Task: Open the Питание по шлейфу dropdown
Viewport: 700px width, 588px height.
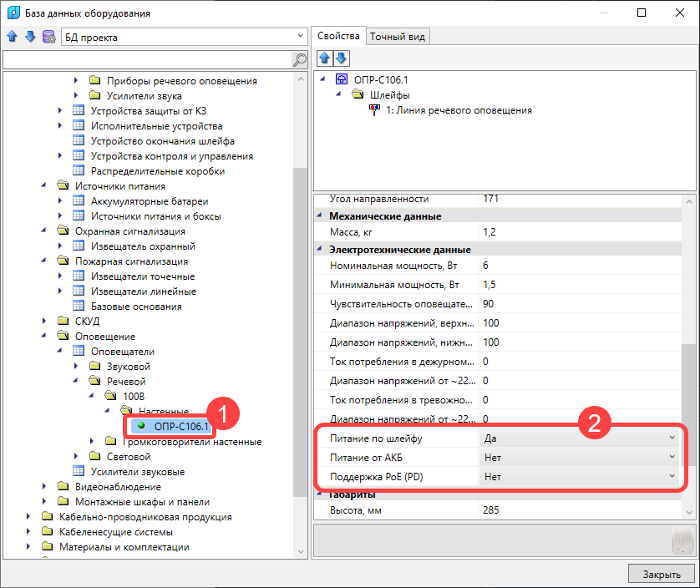Action: pos(672,438)
